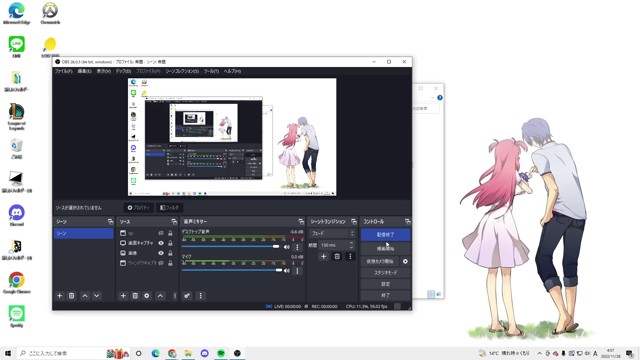Screen dimensions: 640x360
Task: Toggle lock on 画像 source
Action: 170,253
